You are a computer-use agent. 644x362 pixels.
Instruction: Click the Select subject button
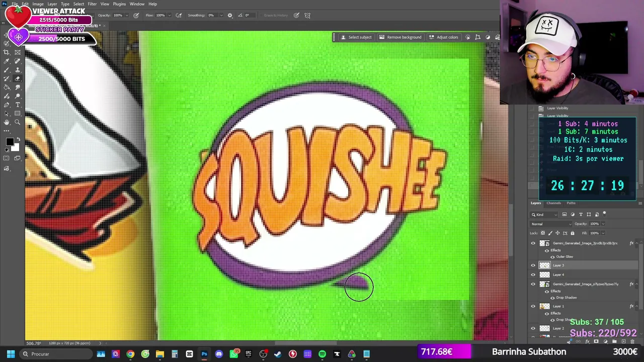(x=356, y=37)
